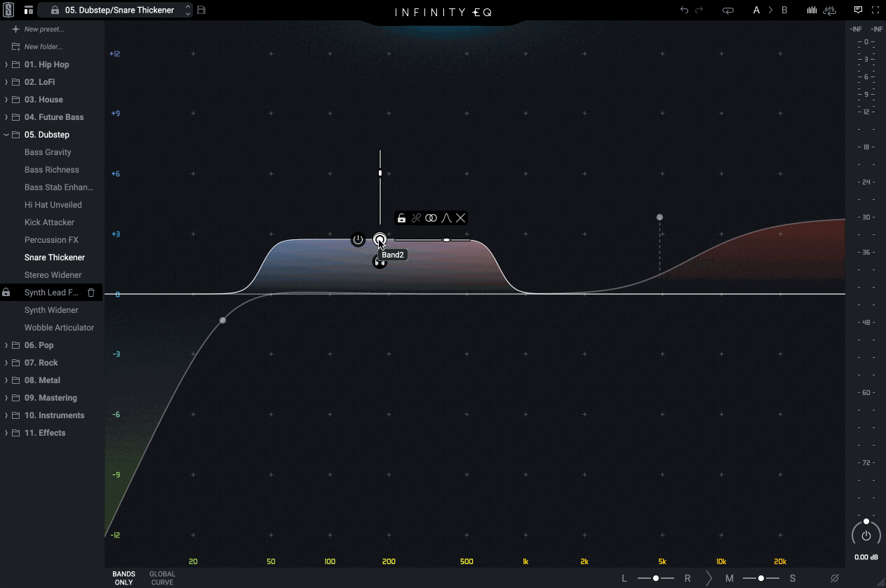886x588 pixels.
Task: Expand the 07. Rock folder
Action: pos(6,363)
